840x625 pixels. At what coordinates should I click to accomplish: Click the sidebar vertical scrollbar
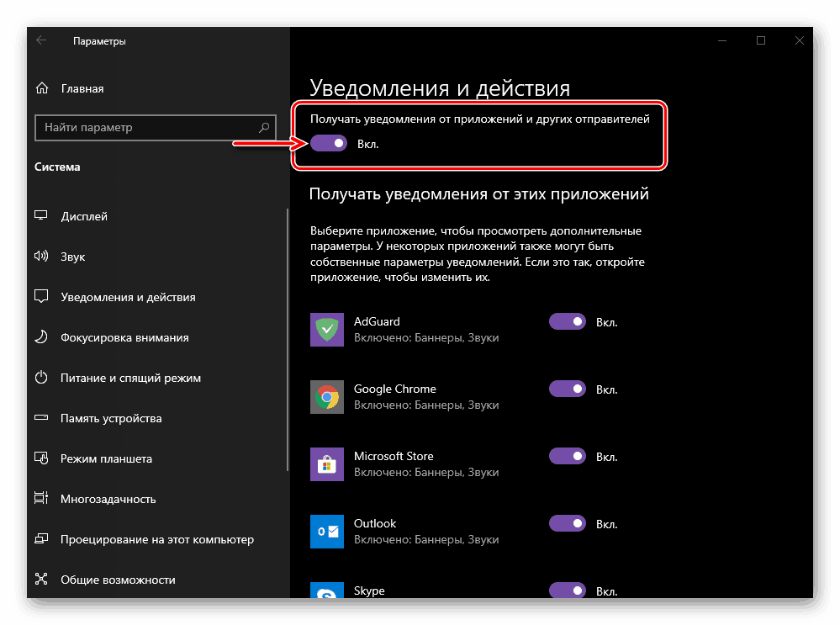click(288, 340)
